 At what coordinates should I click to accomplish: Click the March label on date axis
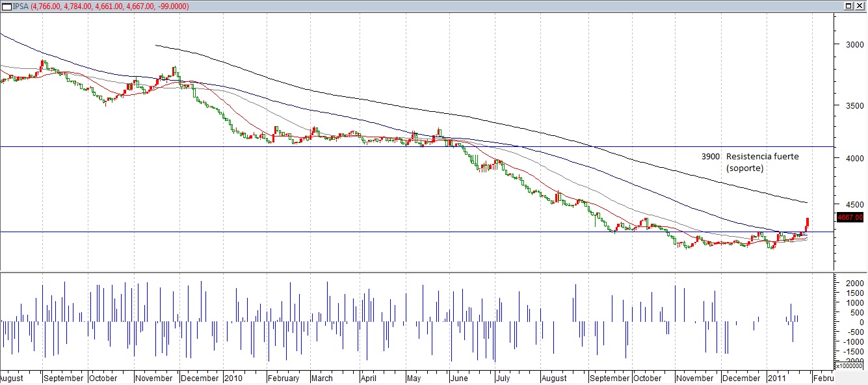322,378
